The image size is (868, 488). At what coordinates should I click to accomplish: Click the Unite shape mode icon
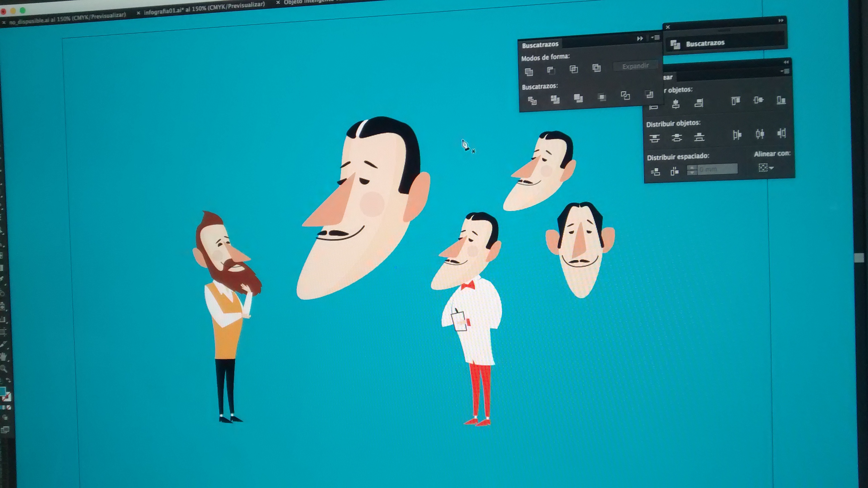coord(529,71)
